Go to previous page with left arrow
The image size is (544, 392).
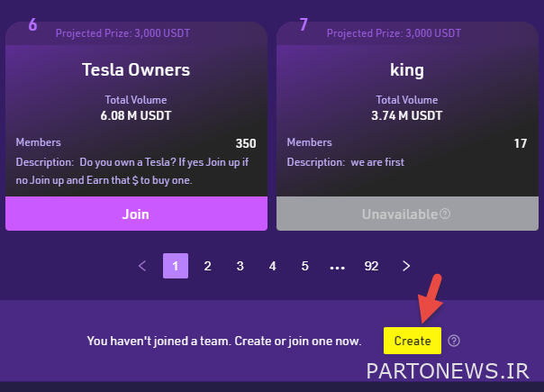142,266
